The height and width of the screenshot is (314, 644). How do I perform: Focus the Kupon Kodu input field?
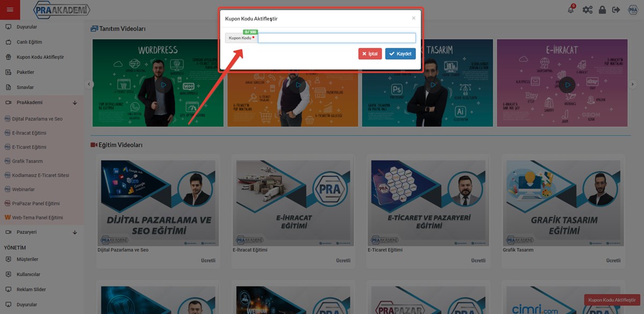337,38
